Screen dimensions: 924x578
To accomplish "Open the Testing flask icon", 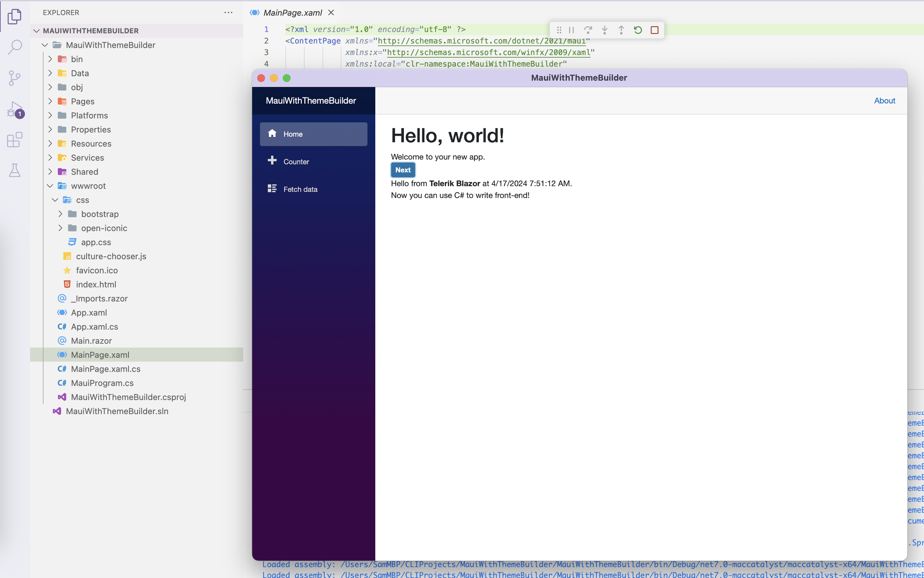I will coord(14,171).
